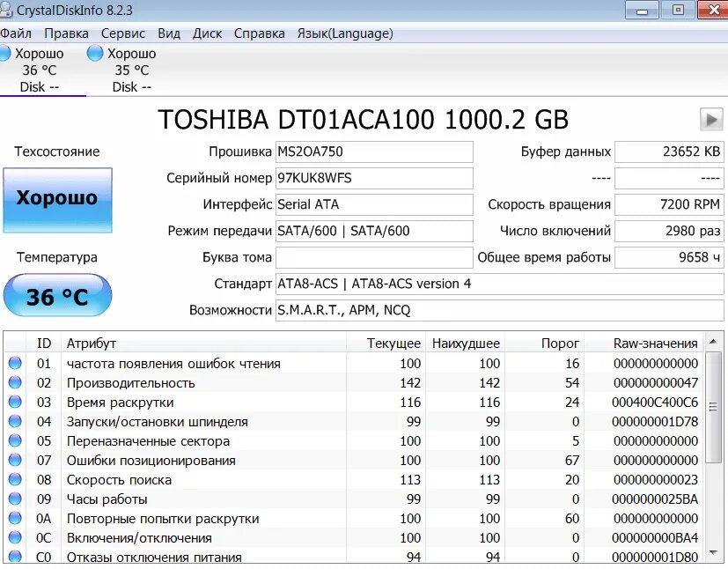
Task: Minimize the CrystalDiskInfo window
Action: [x=642, y=11]
